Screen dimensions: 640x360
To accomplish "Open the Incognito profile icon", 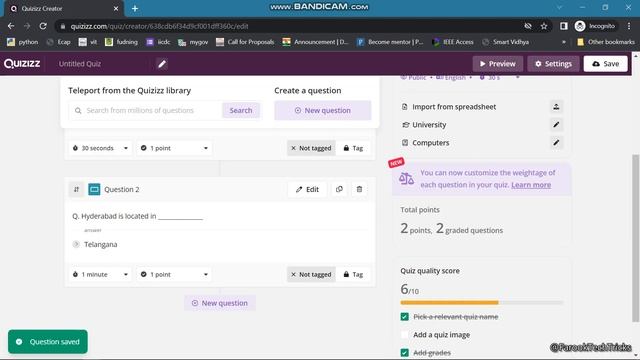I will (x=580, y=26).
